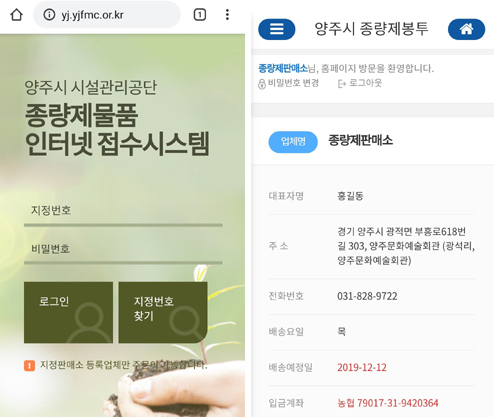The height and width of the screenshot is (417, 500).
Task: Open the tab switcher showing 1 tab
Action: 200,15
